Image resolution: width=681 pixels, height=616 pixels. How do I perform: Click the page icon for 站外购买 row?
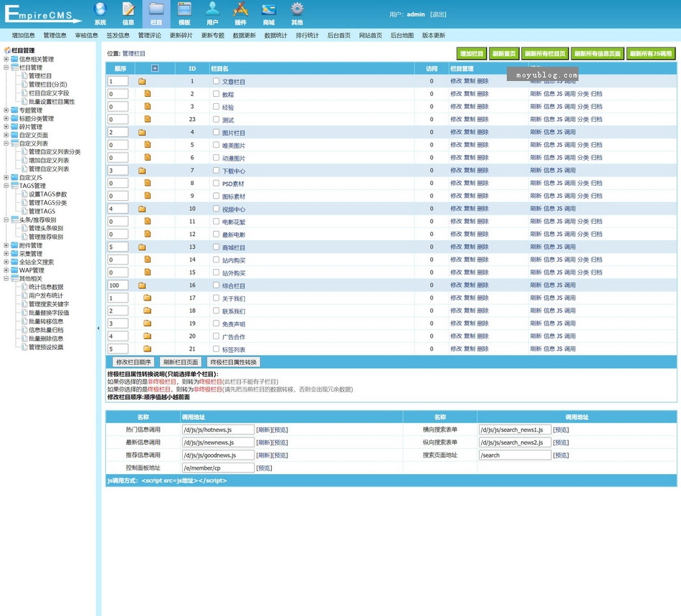click(x=148, y=273)
